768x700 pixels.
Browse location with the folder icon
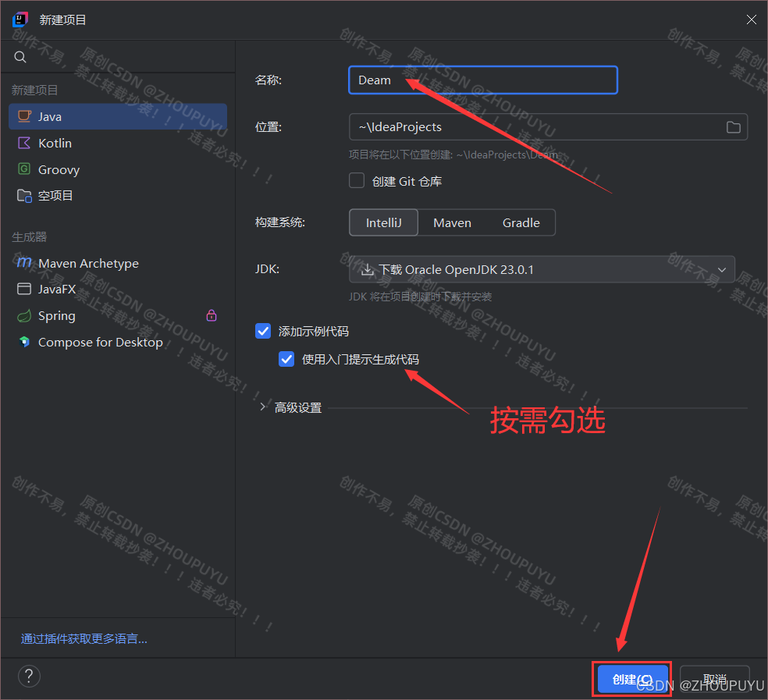click(733, 127)
